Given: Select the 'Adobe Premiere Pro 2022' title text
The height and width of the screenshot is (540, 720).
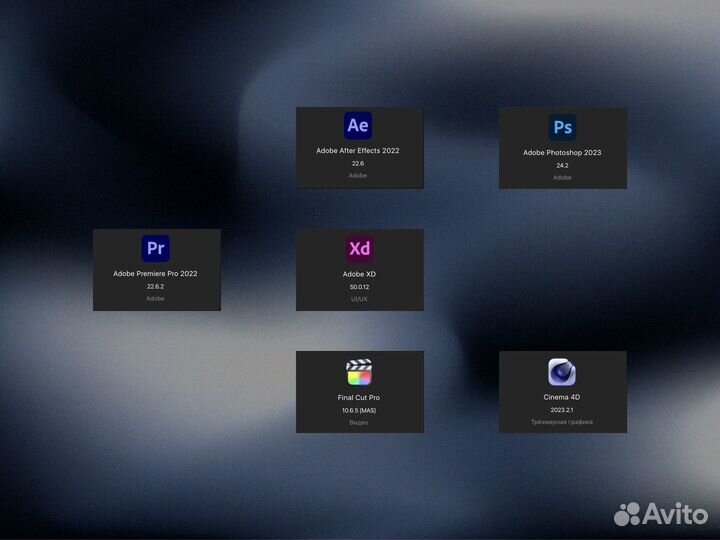Looking at the screenshot, I should click(155, 274).
